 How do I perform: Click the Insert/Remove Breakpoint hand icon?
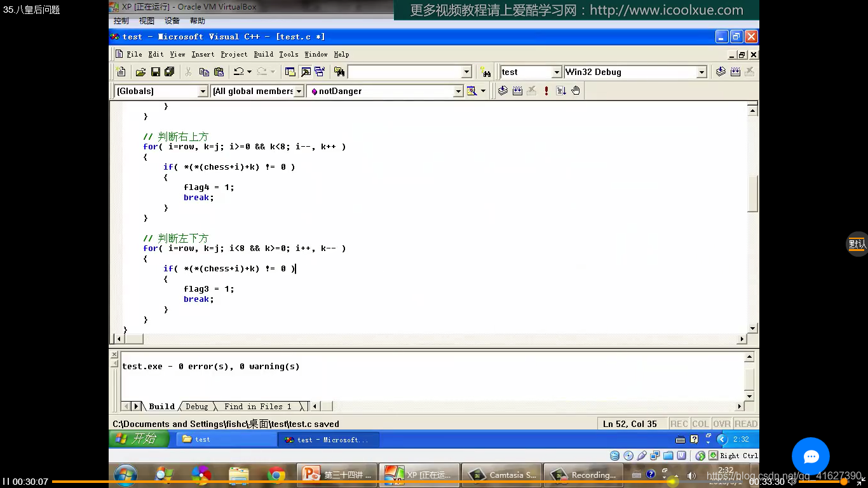click(x=576, y=91)
